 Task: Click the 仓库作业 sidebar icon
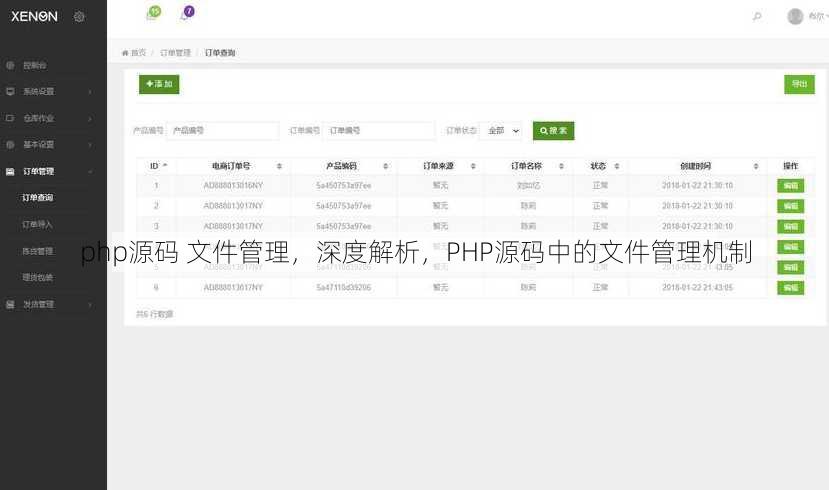tap(10, 118)
